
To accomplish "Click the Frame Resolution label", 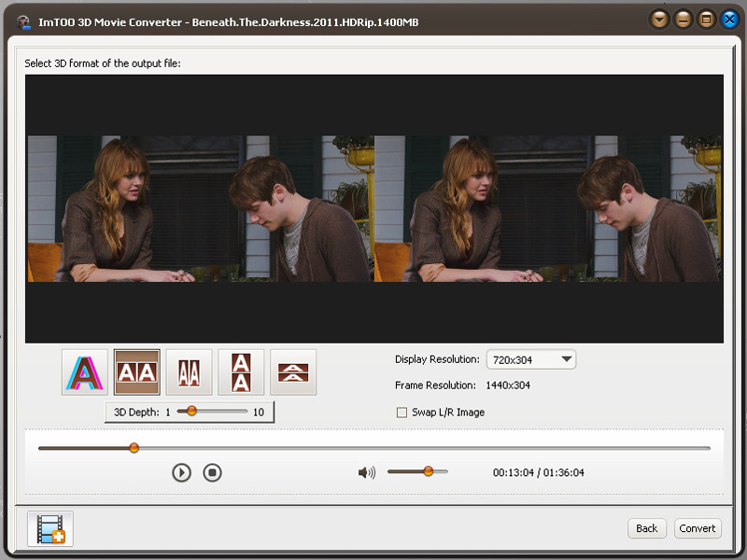I will point(435,385).
